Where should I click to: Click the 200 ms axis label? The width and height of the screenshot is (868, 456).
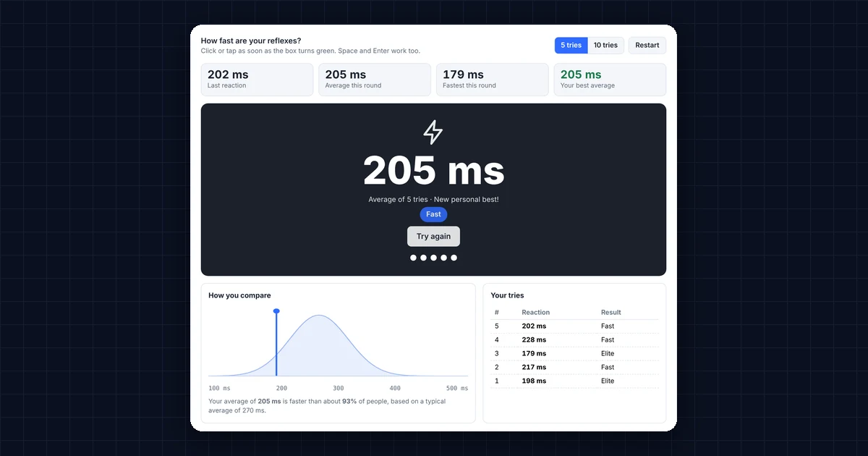click(x=281, y=389)
